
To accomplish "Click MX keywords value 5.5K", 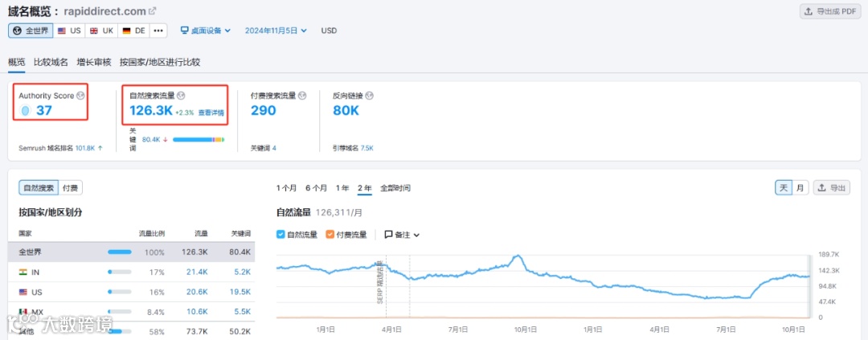I will pyautogui.click(x=242, y=313).
